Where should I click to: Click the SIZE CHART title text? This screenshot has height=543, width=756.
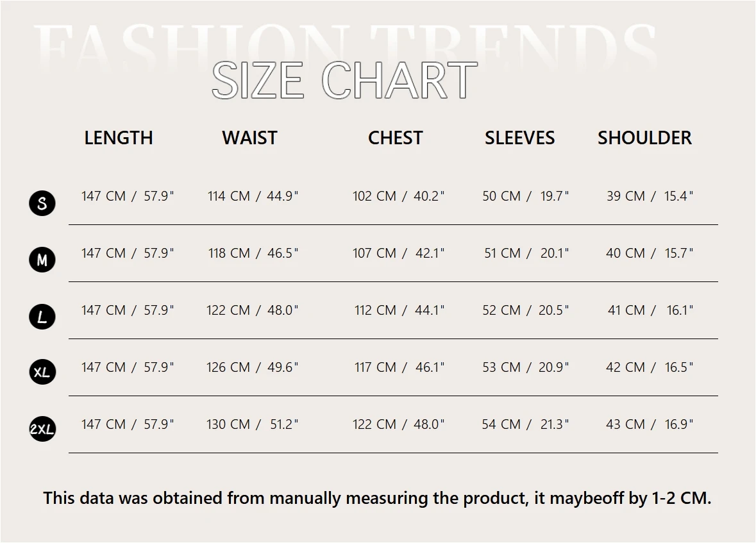(x=344, y=80)
